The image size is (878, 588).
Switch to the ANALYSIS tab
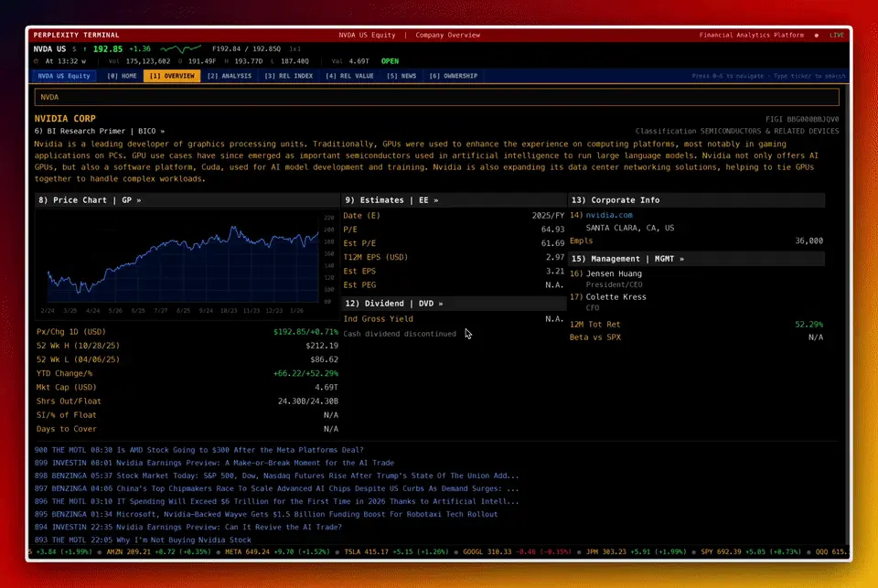[x=229, y=76]
